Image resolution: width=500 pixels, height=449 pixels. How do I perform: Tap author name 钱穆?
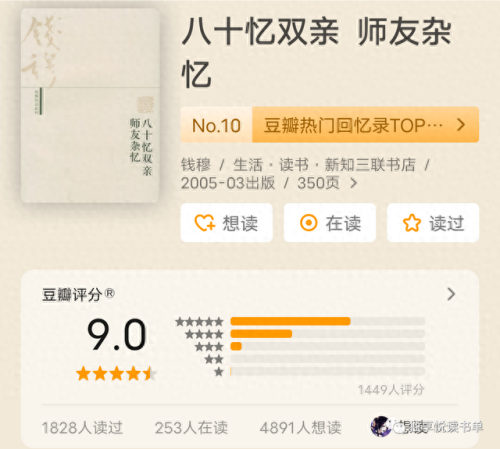(196, 165)
